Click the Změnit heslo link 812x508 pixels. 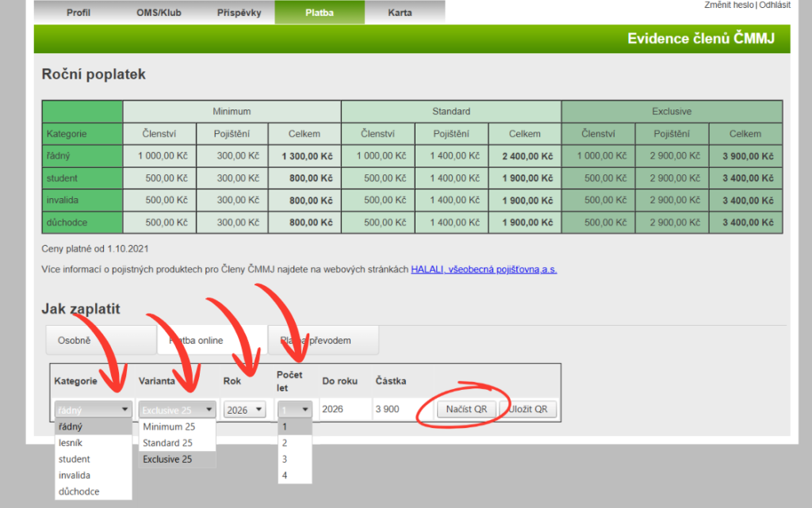729,5
